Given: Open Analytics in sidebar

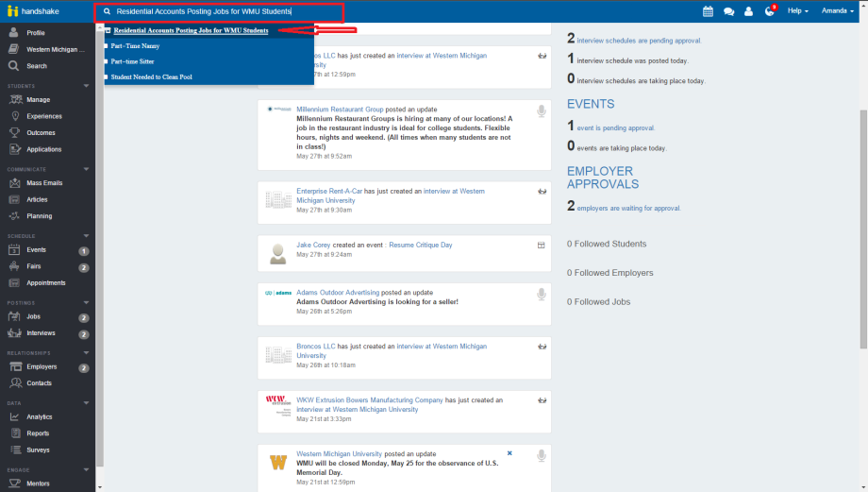Looking at the screenshot, I should pos(40,417).
